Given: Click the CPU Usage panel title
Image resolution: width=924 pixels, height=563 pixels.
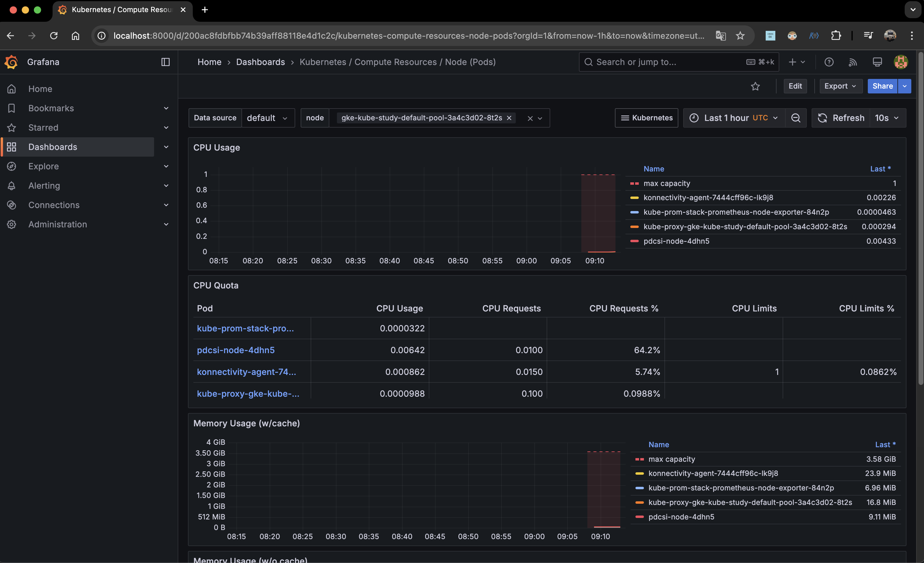Looking at the screenshot, I should pyautogui.click(x=216, y=148).
